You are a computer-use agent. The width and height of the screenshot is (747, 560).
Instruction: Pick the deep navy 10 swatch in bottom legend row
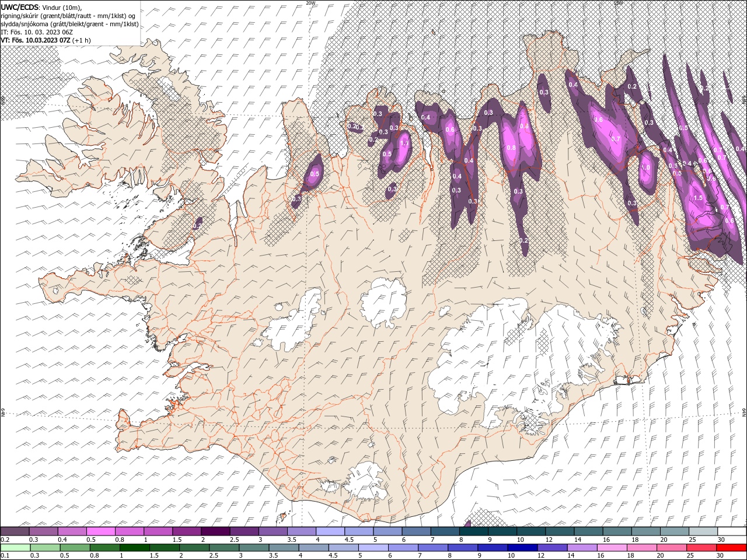[522, 548]
